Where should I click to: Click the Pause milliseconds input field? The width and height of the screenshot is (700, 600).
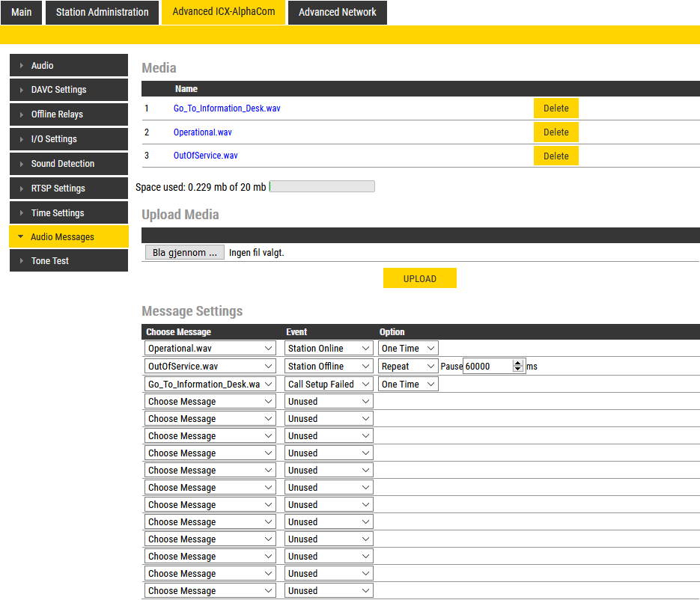click(x=487, y=367)
